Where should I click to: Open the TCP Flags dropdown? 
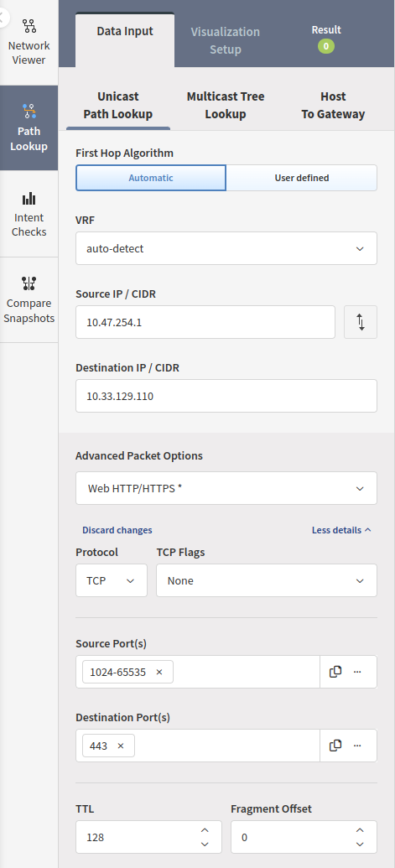(x=267, y=580)
